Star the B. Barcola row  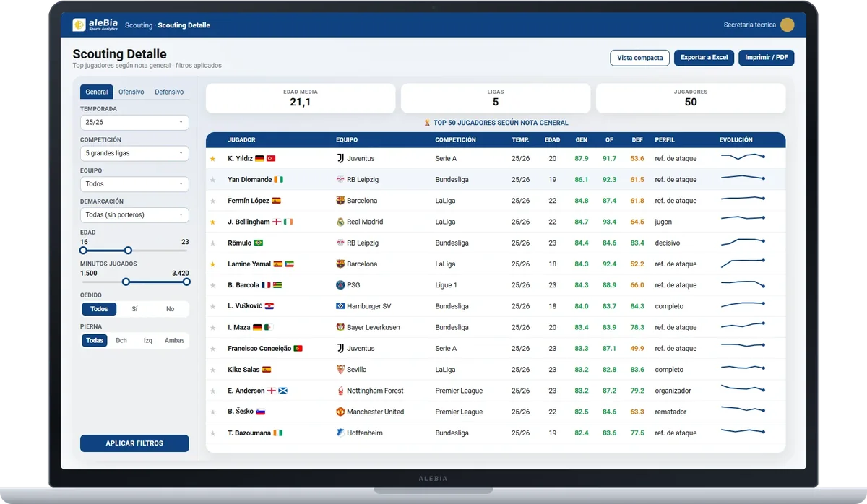(212, 285)
